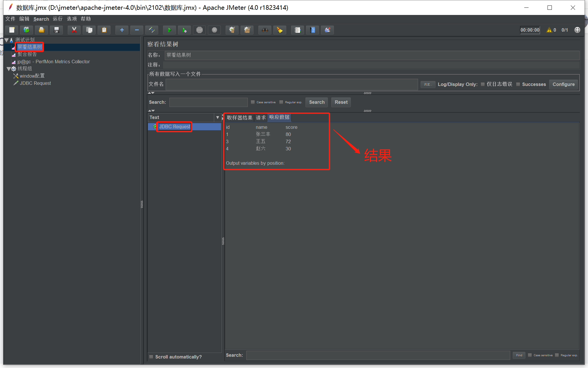Screen dimensions: 588x368
Task: Click the Save test plan floppy icon
Action: coord(57,30)
